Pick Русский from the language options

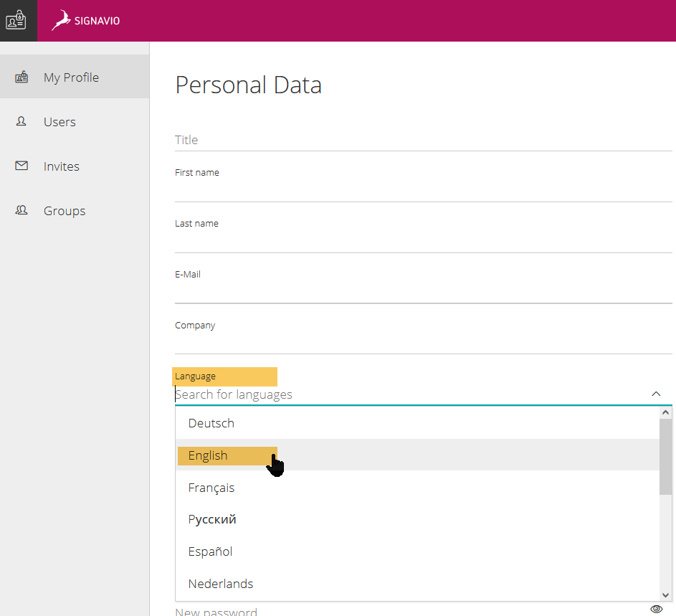pyautogui.click(x=417, y=519)
